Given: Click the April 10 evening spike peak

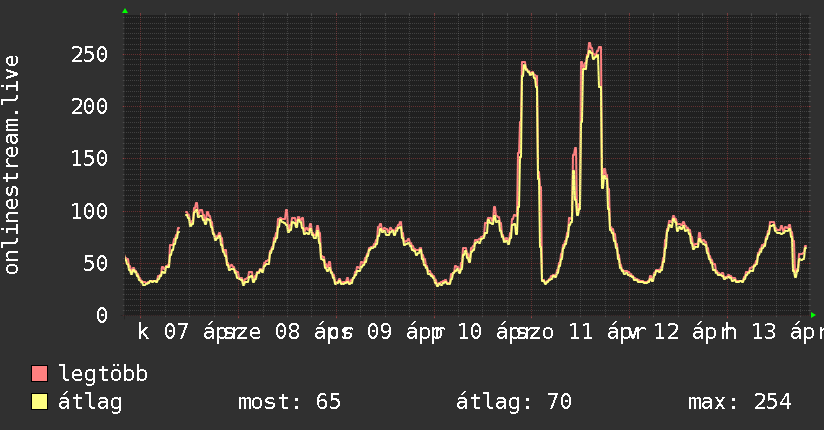Looking at the screenshot, I should tap(523, 63).
